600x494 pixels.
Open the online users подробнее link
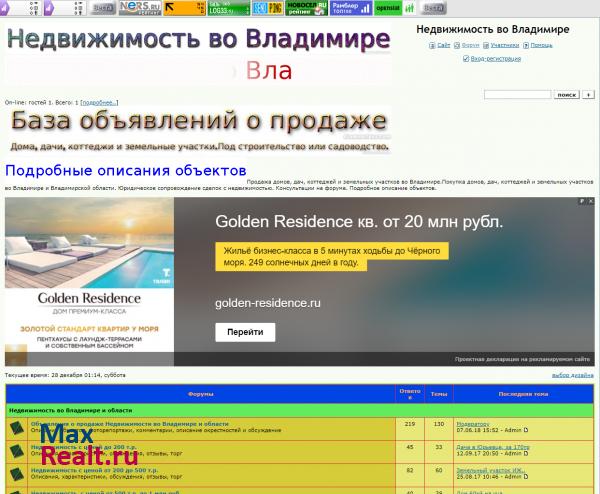[99, 103]
